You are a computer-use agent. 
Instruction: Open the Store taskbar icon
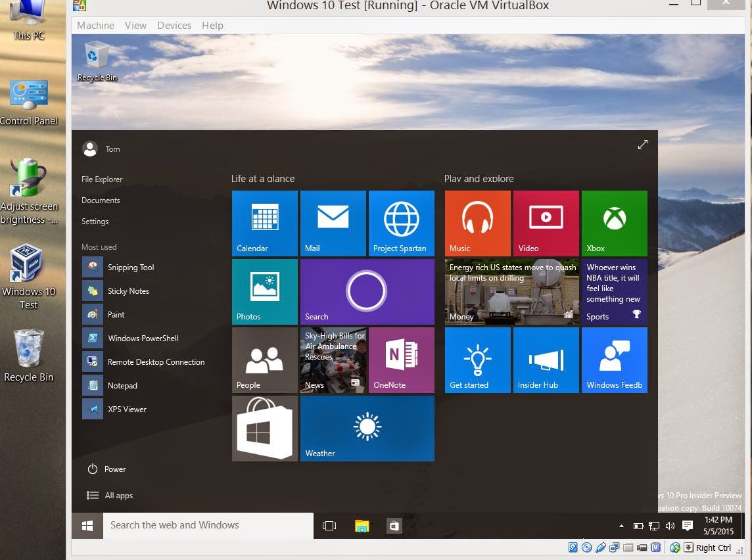point(394,526)
